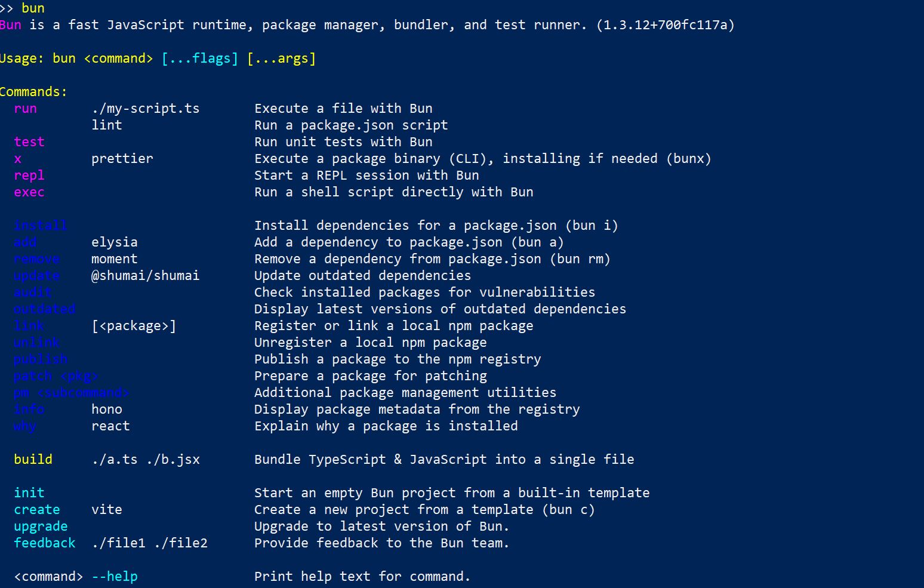This screenshot has height=588, width=924.
Task: Click the 'upgrade' command text
Action: 41,527
